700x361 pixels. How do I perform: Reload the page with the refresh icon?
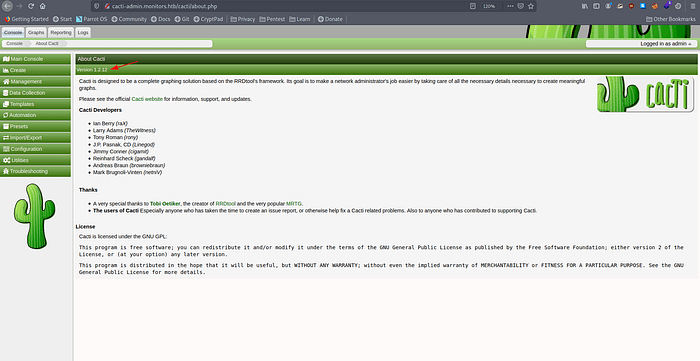click(31, 6)
